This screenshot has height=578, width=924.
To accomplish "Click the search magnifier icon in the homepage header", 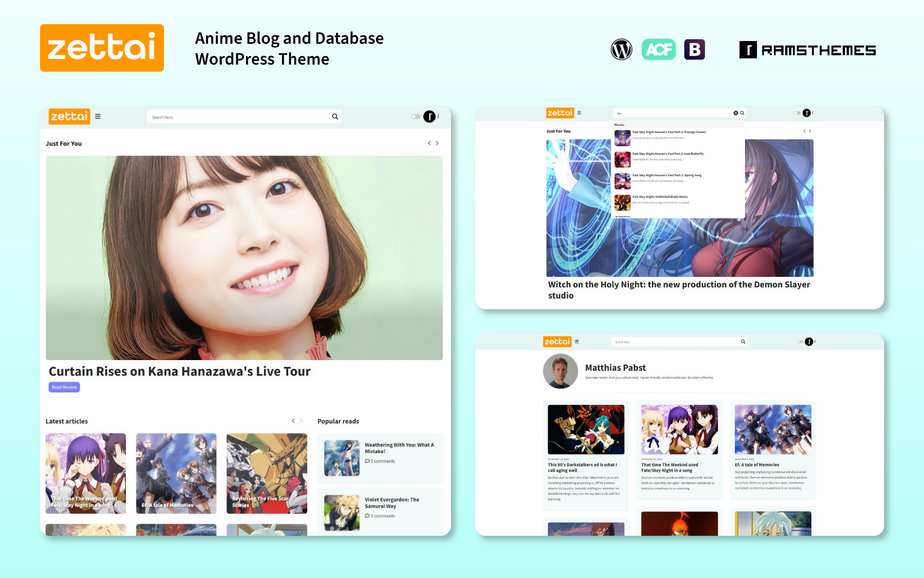I will (x=334, y=116).
